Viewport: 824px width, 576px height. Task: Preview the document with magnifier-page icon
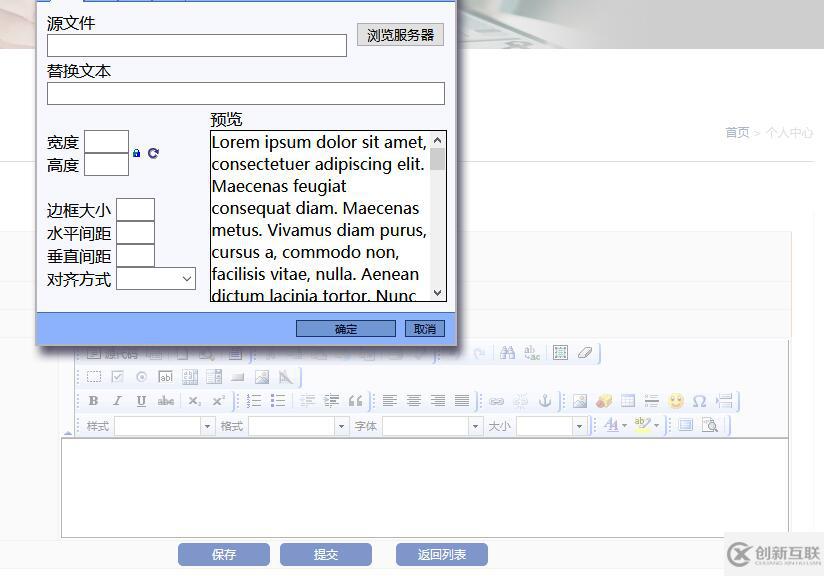pyautogui.click(x=710, y=425)
